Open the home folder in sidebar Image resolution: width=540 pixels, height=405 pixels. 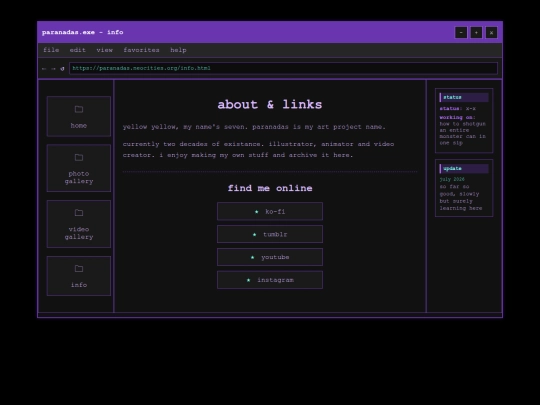(79, 116)
